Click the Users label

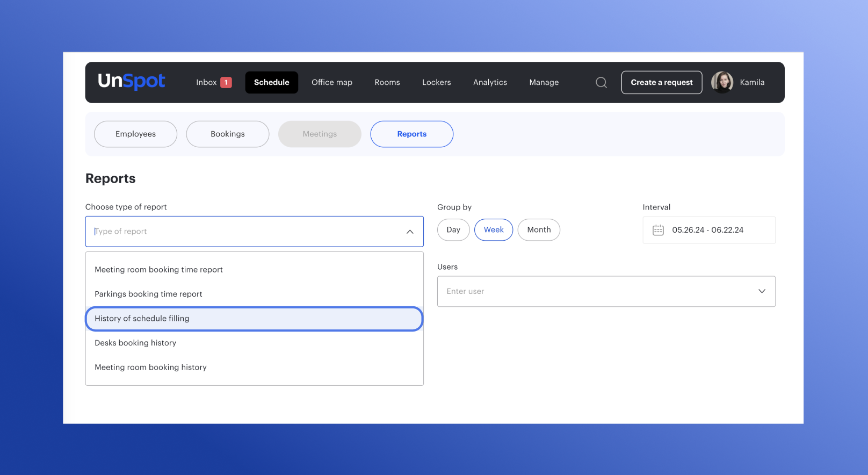pos(447,267)
